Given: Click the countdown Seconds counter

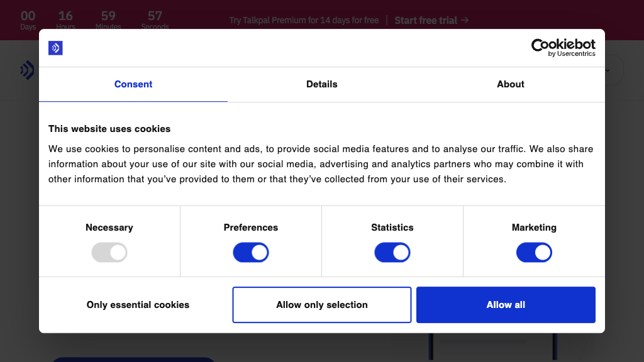Looking at the screenshot, I should (155, 19).
